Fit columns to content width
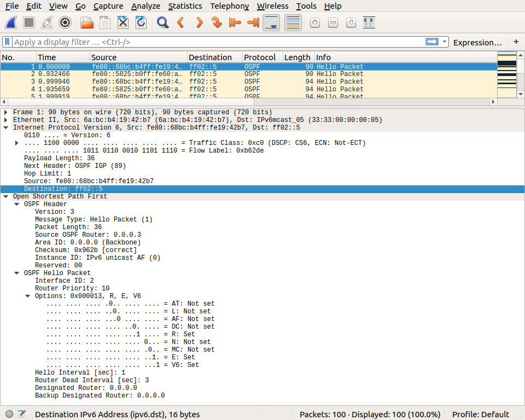Viewport: 525px width, 420px height. click(369, 23)
